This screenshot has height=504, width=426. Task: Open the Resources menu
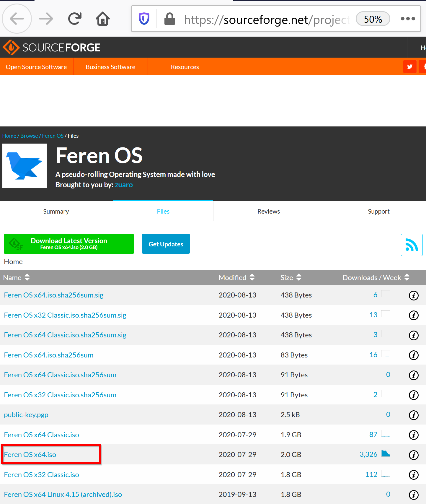(185, 67)
